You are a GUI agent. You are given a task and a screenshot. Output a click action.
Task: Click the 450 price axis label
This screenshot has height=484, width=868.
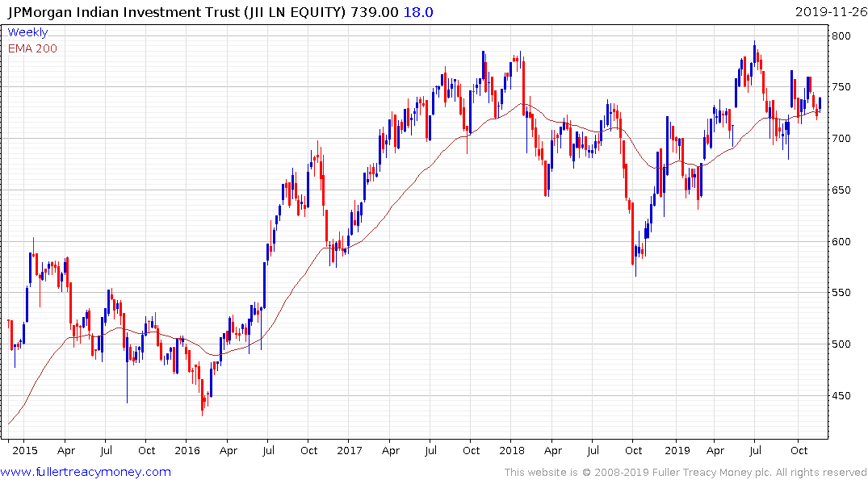[x=841, y=395]
